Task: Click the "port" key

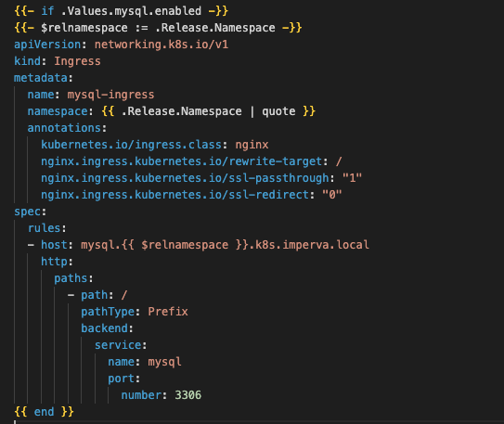Action: [122, 379]
